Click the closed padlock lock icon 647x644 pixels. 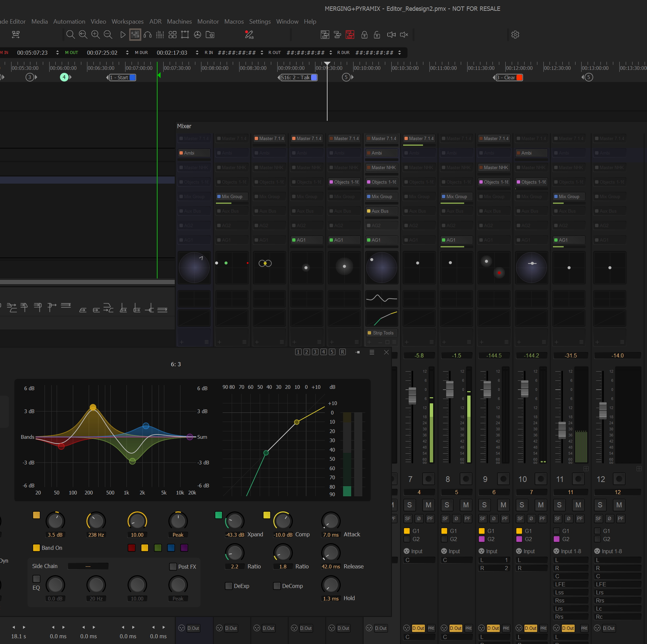pyautogui.click(x=364, y=35)
